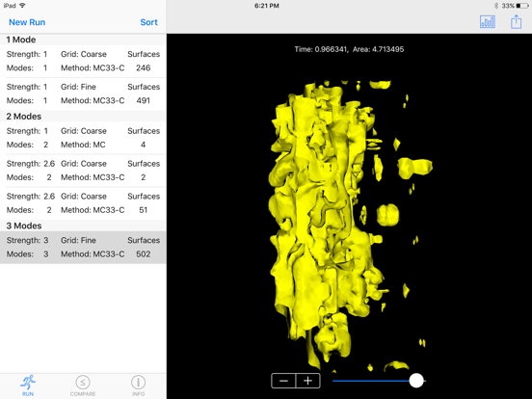Select the Strength 2.6 run with 51 surfaces
The height and width of the screenshot is (399, 532).
click(83, 203)
